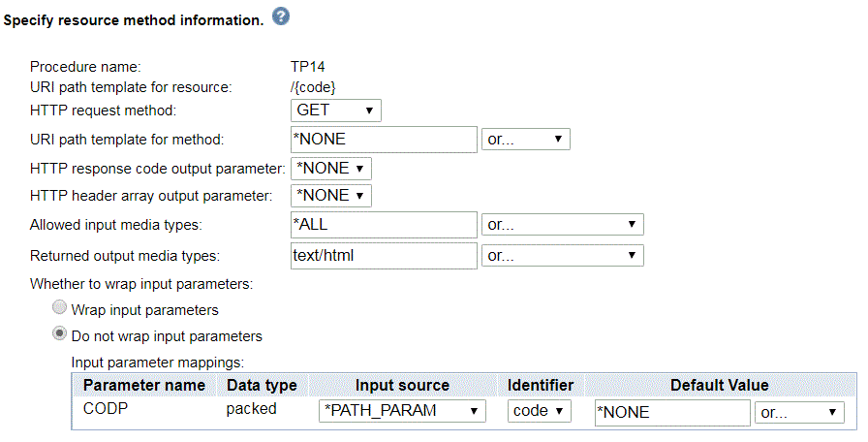Select Do not wrap input parameters option
Viewport: 868px width, 442px height.
[59, 334]
